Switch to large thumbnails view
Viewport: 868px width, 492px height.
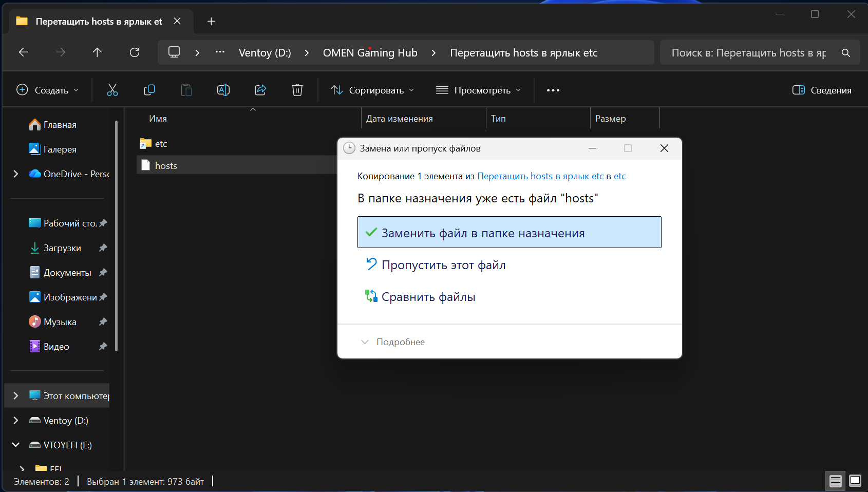click(855, 481)
